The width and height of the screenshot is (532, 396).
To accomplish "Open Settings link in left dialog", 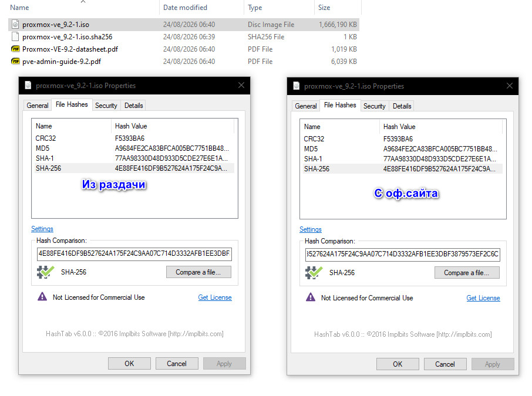I will [x=42, y=229].
